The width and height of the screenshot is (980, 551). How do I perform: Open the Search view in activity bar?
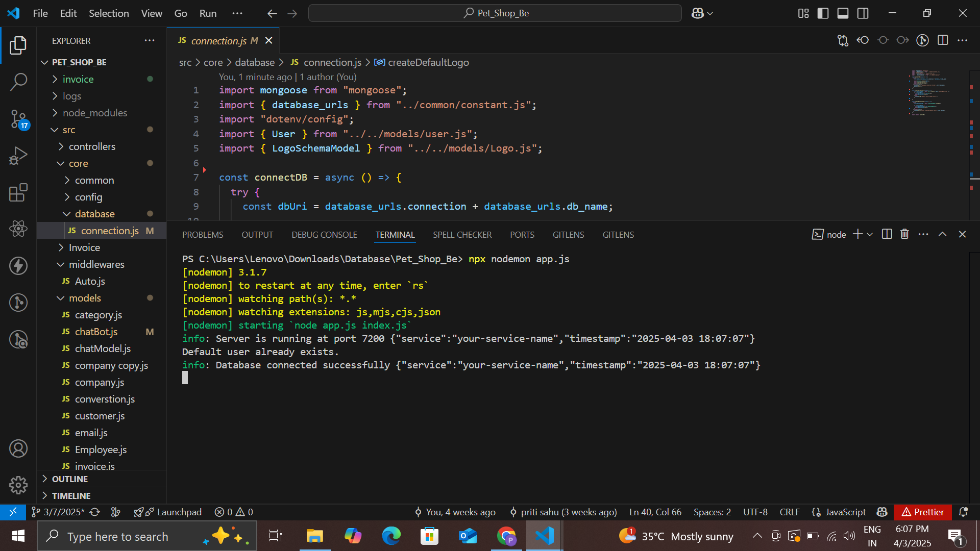tap(18, 82)
